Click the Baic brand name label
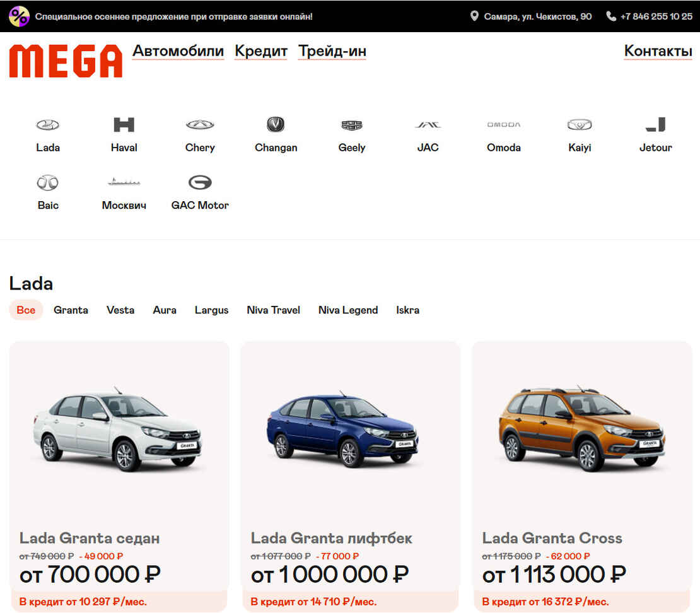Image resolution: width=700 pixels, height=613 pixels. [48, 205]
